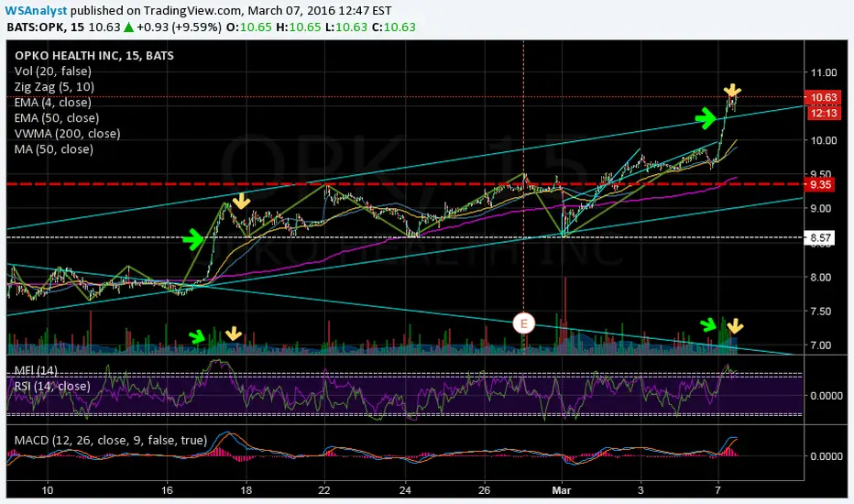Click the 9.00 price axis label

[823, 209]
